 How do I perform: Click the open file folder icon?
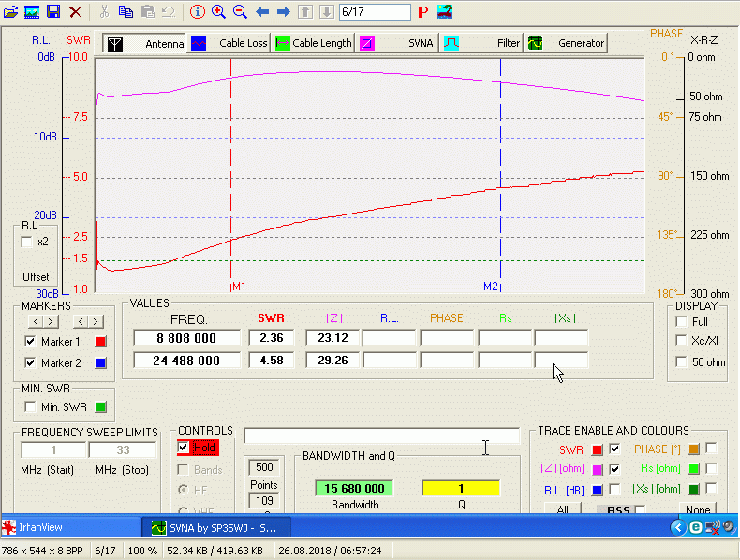pos(11,11)
